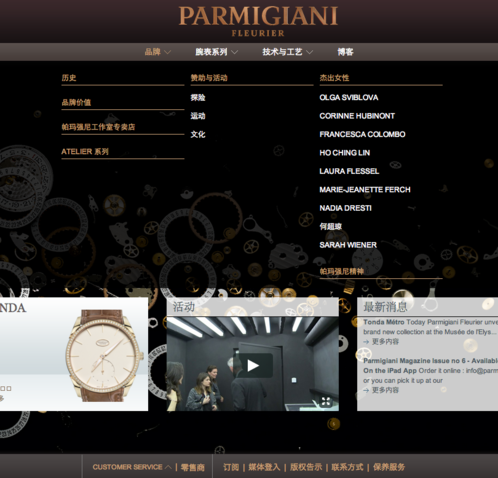
Task: Open the 版权告示 footer link
Action: 306,467
